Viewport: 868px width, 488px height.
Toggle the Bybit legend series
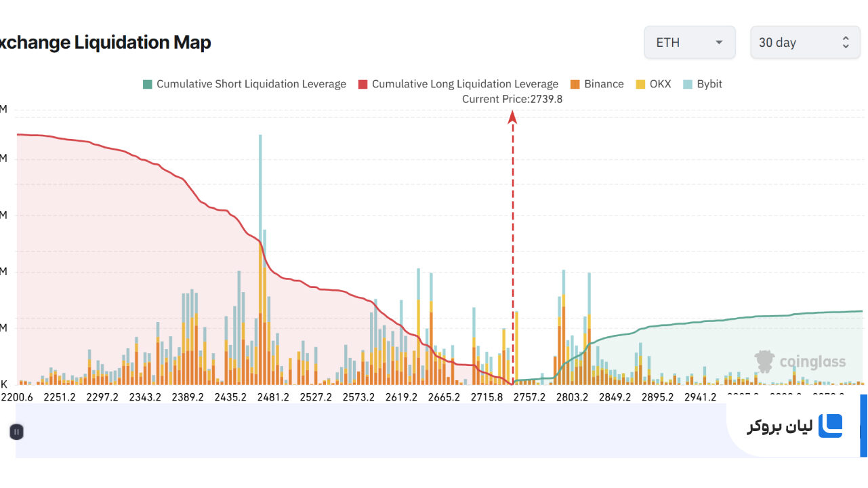(703, 84)
